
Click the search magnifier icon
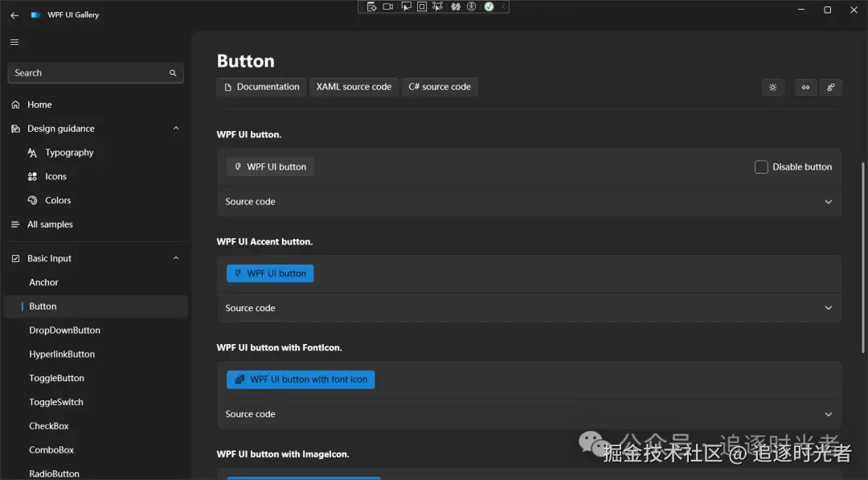[173, 73]
